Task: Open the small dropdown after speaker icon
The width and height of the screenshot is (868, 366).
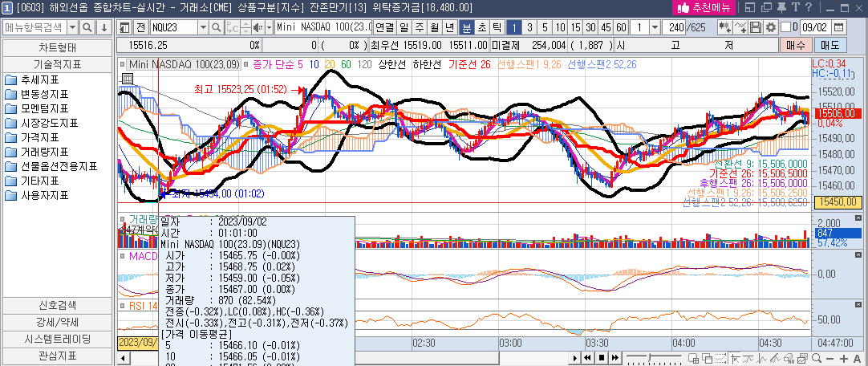Action: coord(269,27)
